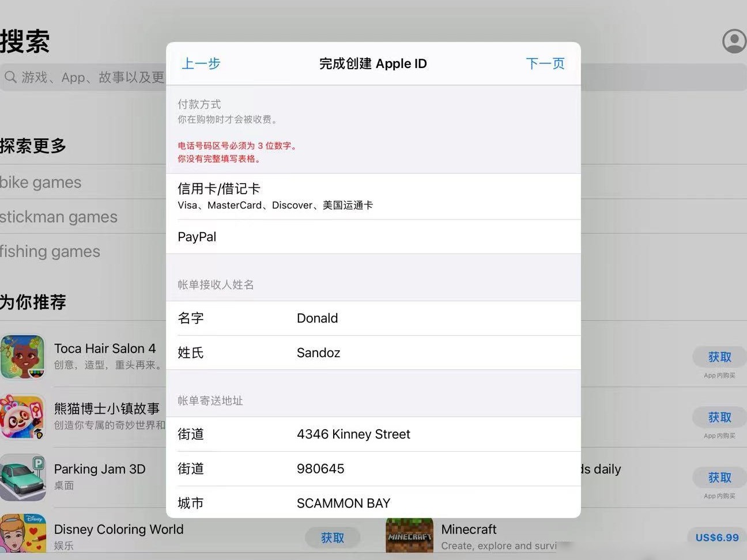Open Toca Hair Salon 4 title
The width and height of the screenshot is (747, 560).
pos(105,349)
